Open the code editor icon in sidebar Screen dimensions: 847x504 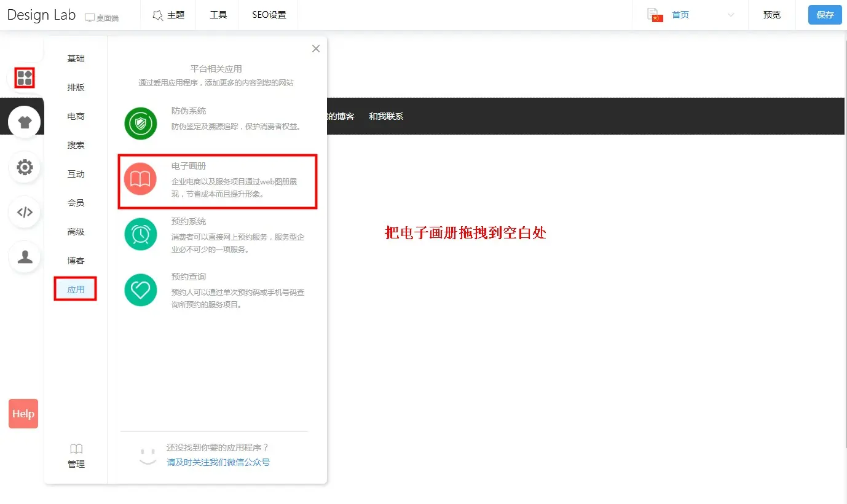pyautogui.click(x=25, y=212)
